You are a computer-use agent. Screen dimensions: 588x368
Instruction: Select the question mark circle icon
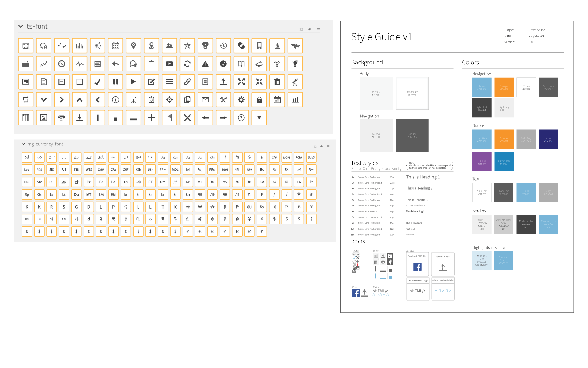[241, 118]
